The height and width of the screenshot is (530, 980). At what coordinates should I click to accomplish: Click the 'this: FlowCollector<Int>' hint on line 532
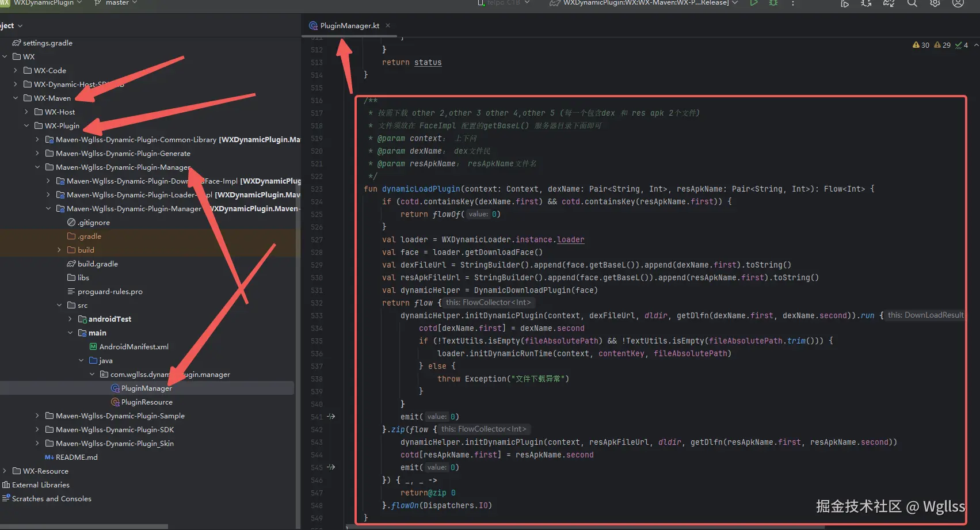tap(488, 303)
